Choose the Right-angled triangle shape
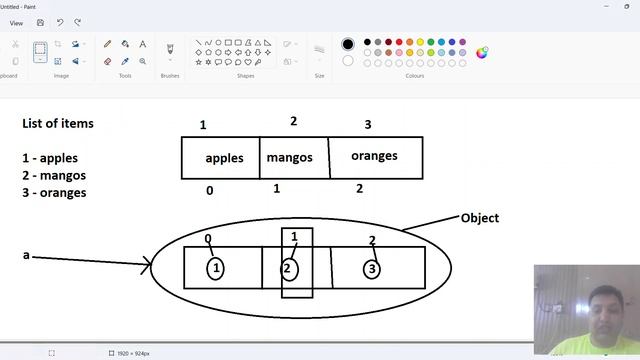Screen dimensions: 640x360 (268, 42)
